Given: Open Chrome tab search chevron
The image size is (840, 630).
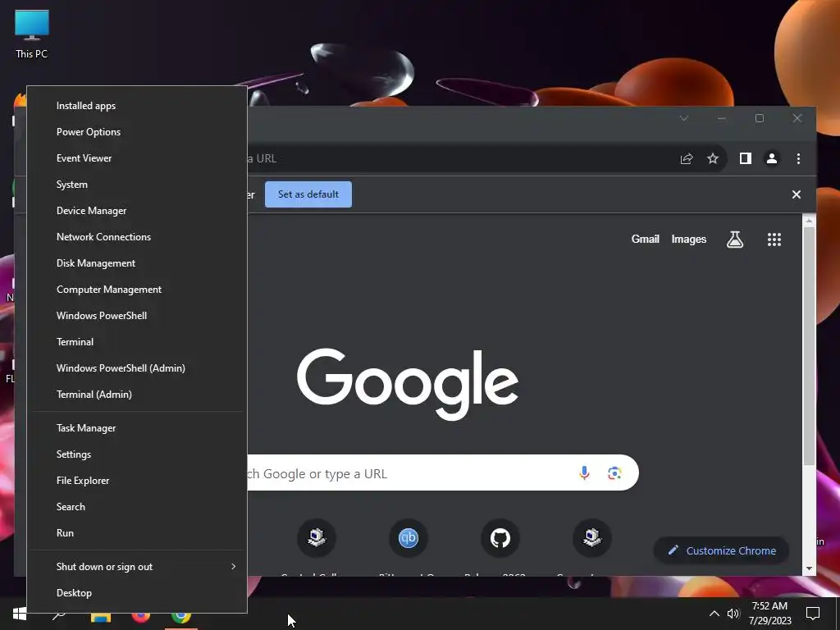Looking at the screenshot, I should point(683,118).
